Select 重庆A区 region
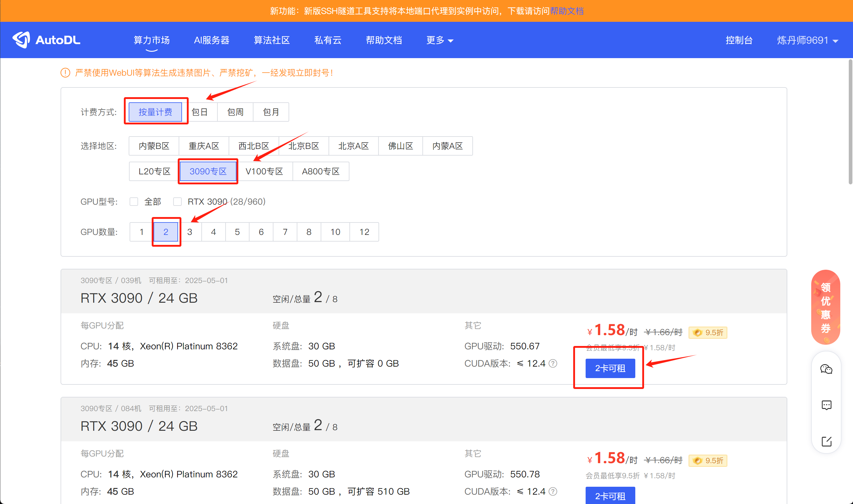853x504 pixels. pos(204,146)
